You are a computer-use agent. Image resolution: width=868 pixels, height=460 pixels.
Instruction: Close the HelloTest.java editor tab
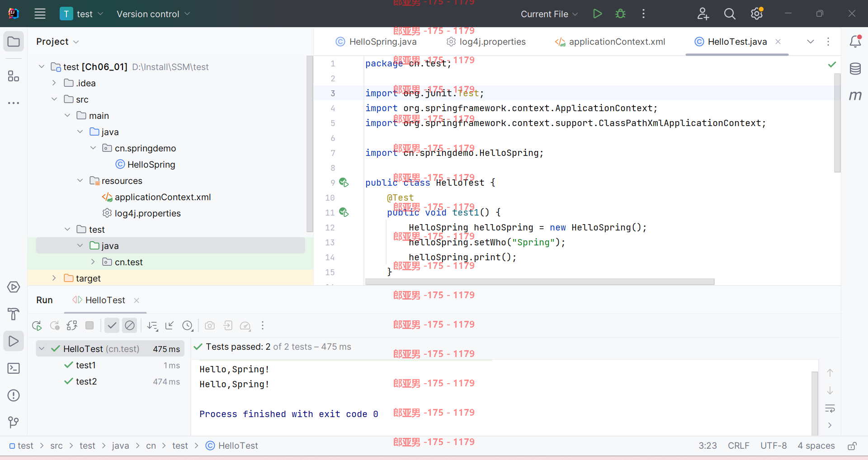[x=778, y=42]
